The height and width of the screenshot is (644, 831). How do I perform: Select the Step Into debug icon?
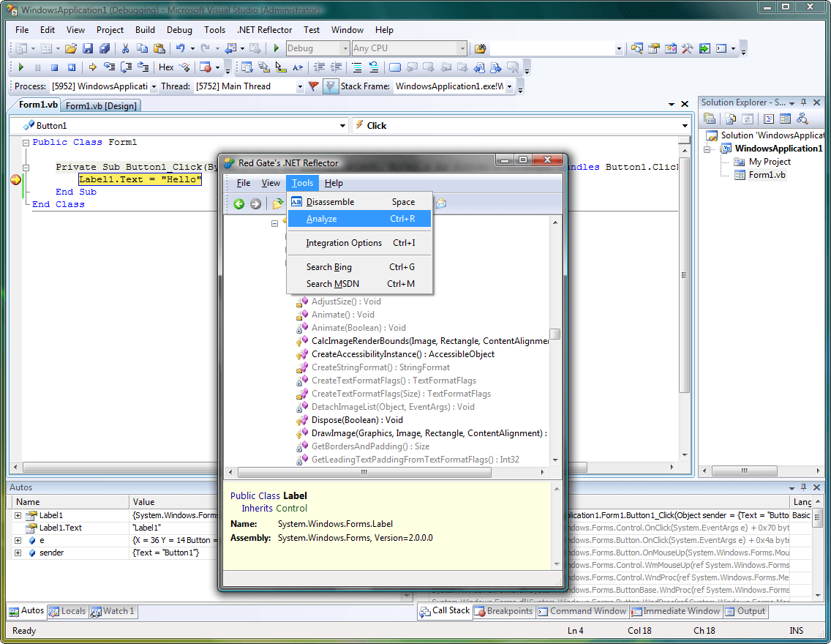point(110,67)
